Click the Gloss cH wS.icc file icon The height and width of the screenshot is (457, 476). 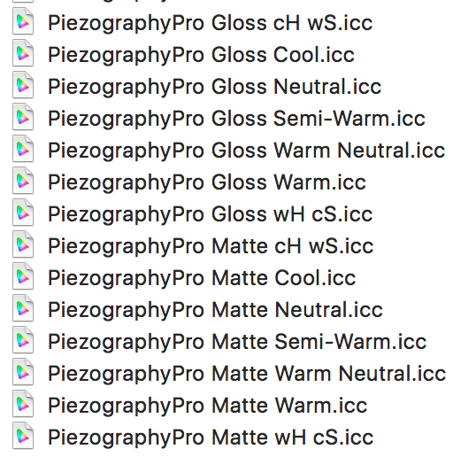23,21
